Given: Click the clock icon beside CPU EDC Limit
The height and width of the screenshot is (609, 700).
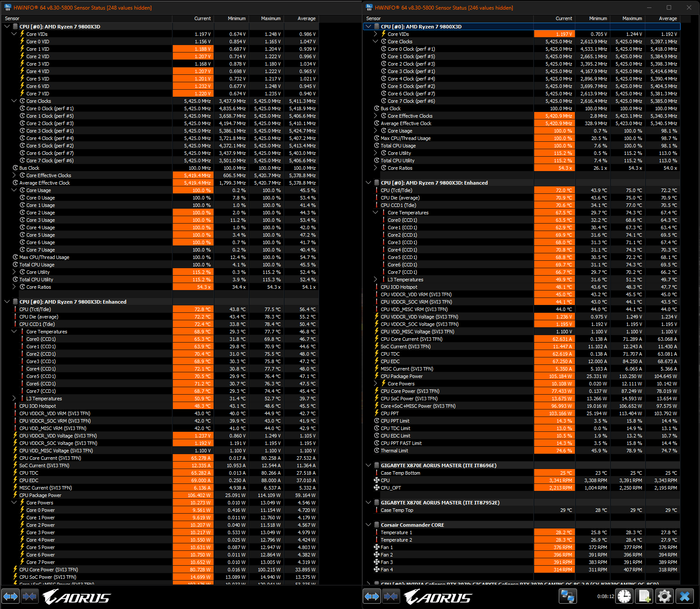Looking at the screenshot, I should point(376,436).
